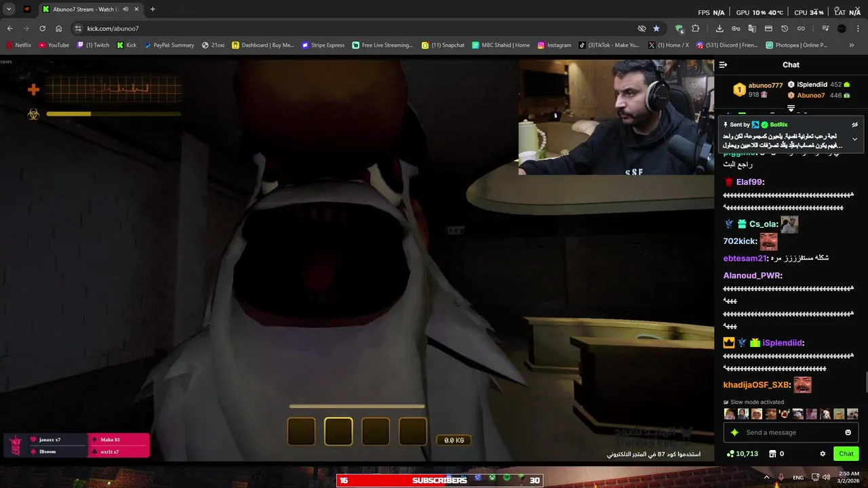
Task: Click the link chain extension icon
Action: (801, 28)
